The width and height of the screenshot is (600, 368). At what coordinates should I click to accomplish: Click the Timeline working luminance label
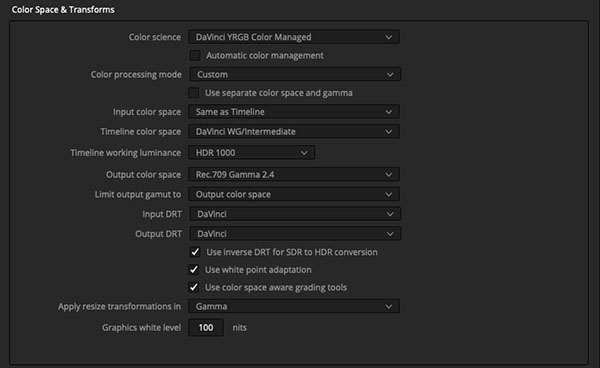[x=126, y=153]
